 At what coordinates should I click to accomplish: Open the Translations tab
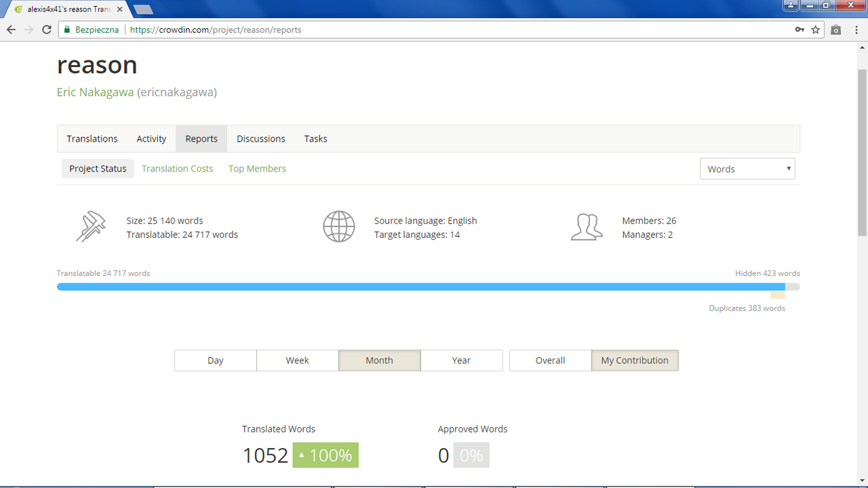coord(92,139)
